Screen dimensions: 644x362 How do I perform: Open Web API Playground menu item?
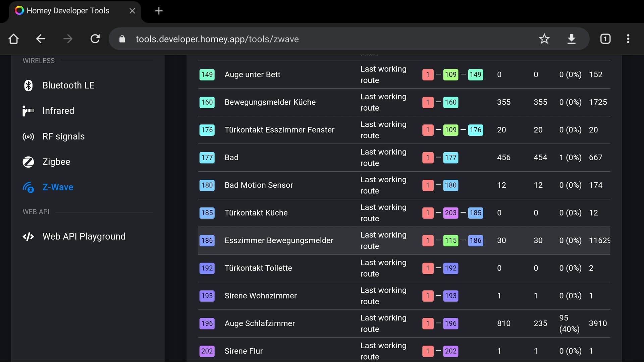84,237
